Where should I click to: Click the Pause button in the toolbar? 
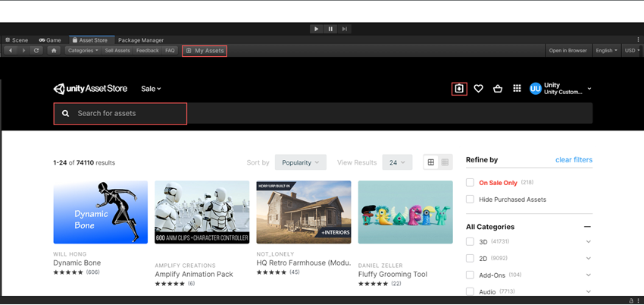[x=330, y=29]
